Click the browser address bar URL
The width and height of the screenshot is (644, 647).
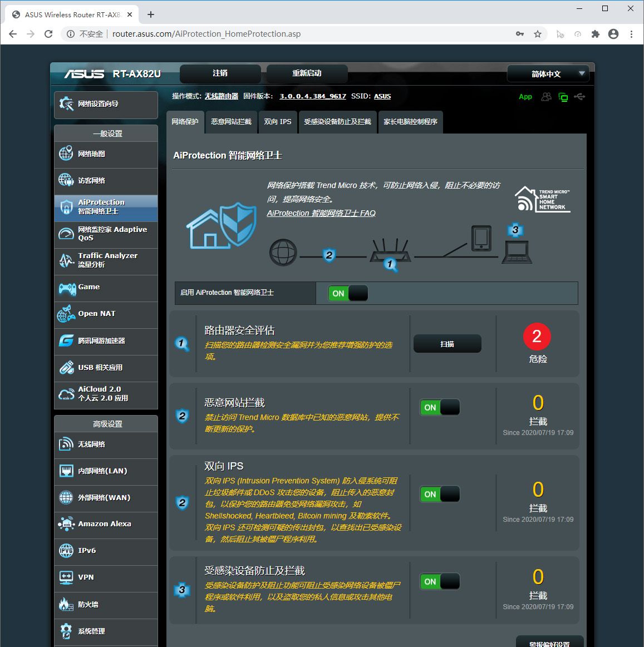click(x=206, y=33)
